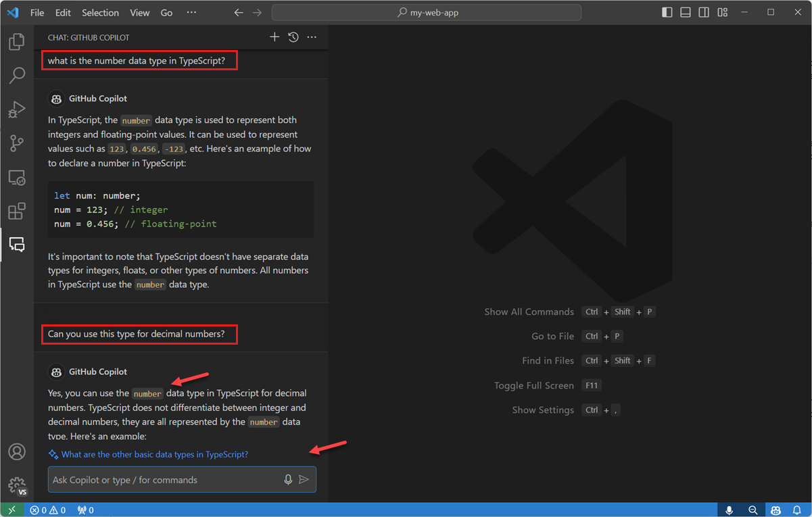Click the 'Can you use this type' prompt
The width and height of the screenshot is (812, 517).
136,334
